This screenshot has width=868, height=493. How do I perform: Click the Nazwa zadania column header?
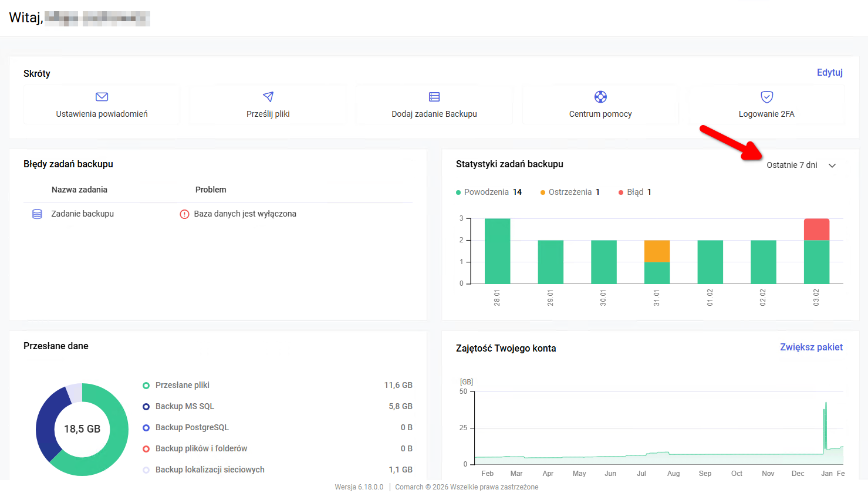(x=79, y=190)
